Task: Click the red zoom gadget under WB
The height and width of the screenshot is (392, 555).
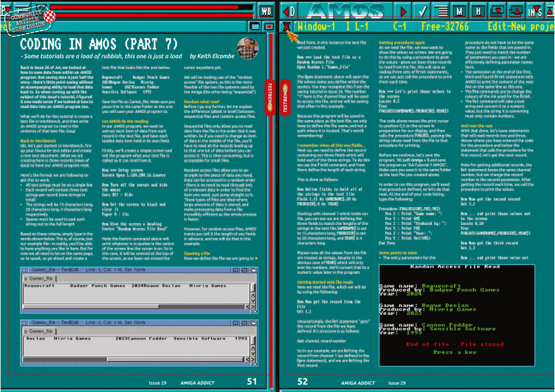Action: point(269,27)
